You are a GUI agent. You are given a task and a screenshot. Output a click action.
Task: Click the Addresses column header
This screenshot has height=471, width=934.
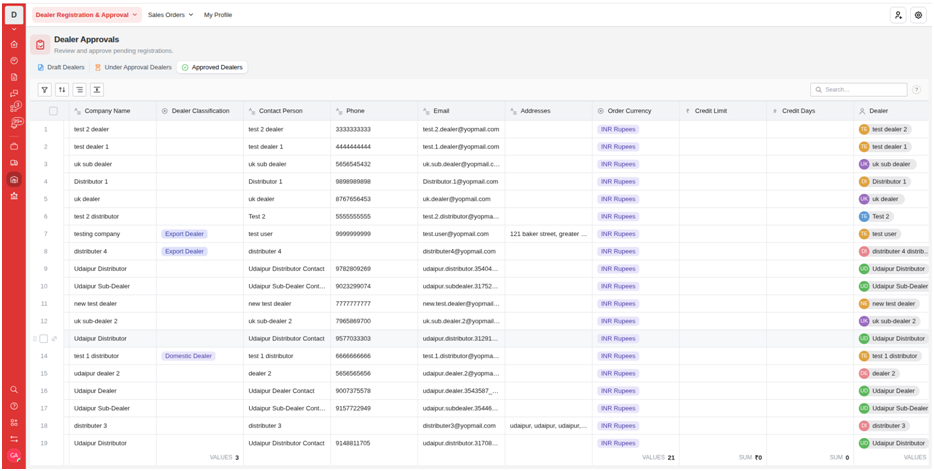(x=549, y=111)
